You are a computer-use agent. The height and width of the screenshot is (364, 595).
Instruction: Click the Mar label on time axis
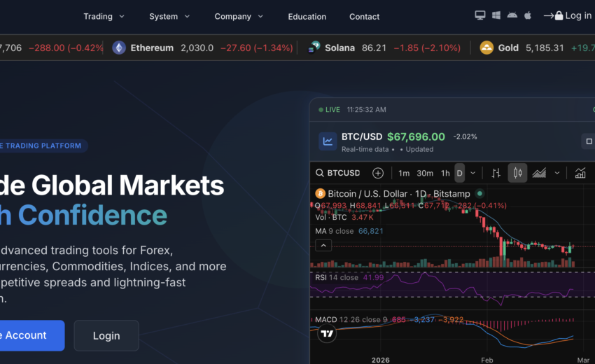[583, 360]
